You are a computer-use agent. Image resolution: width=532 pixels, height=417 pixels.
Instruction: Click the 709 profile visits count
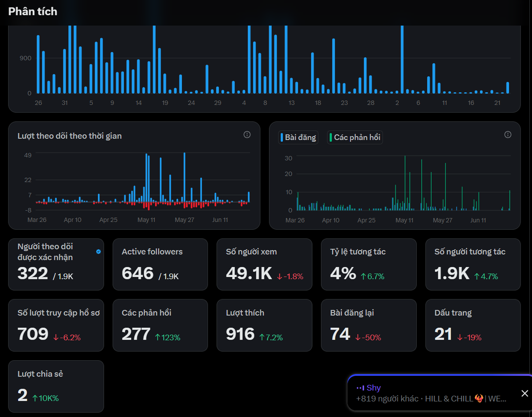click(x=33, y=334)
